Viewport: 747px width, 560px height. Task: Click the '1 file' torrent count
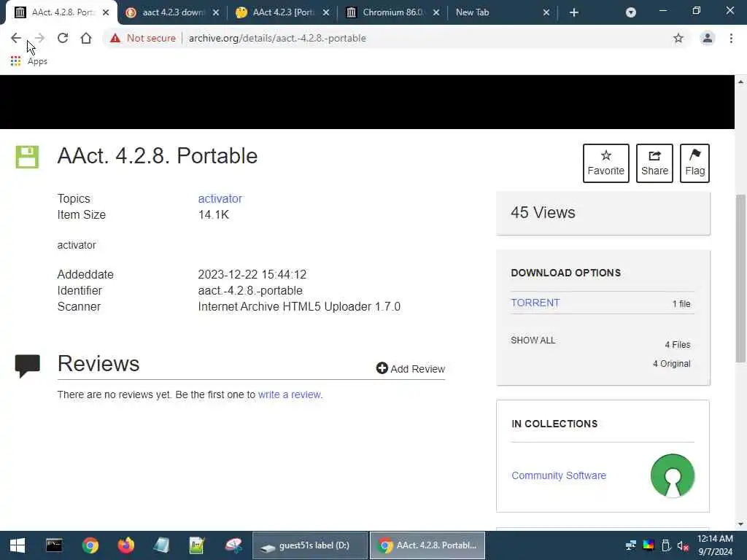681,304
